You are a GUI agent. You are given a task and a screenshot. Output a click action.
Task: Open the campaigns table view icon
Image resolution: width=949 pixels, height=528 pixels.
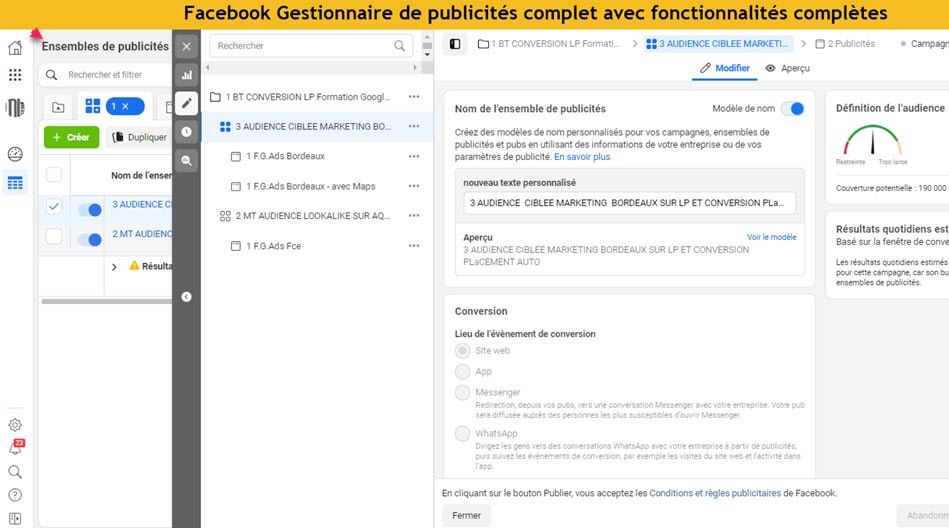[15, 183]
